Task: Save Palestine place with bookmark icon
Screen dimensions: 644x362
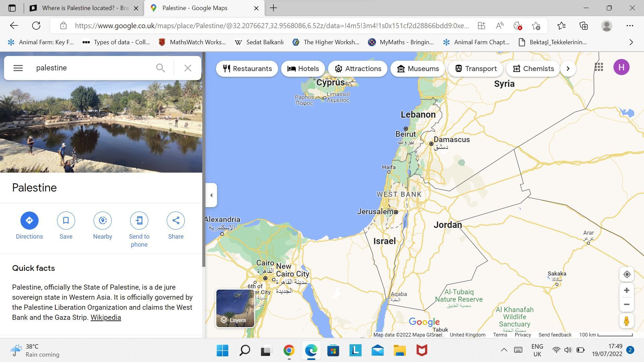Action: (x=66, y=221)
